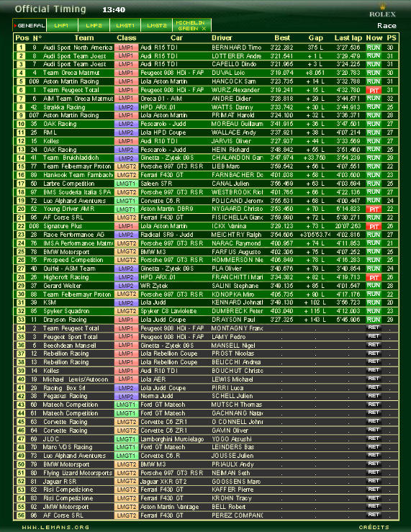Viewport: 411px width, 532px height.
Task: Click the position 33 number box
Action: coord(21,320)
